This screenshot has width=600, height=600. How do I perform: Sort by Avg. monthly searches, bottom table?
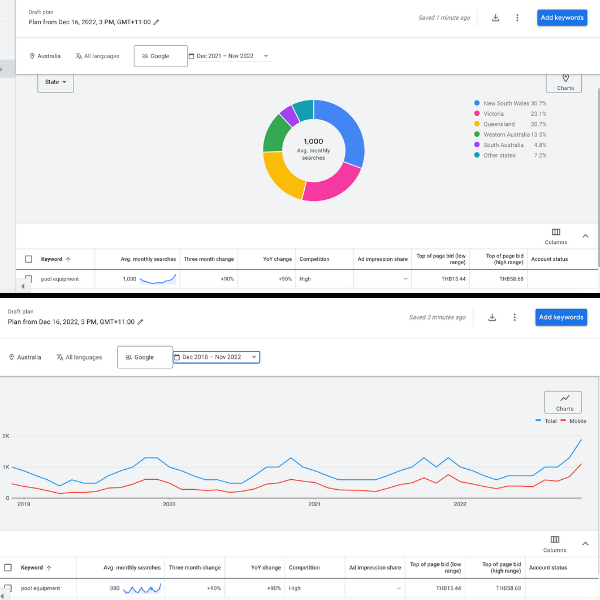click(132, 567)
